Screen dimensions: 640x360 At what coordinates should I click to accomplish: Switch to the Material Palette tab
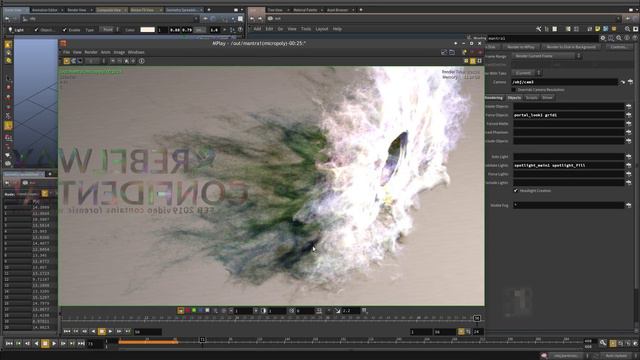(305, 10)
